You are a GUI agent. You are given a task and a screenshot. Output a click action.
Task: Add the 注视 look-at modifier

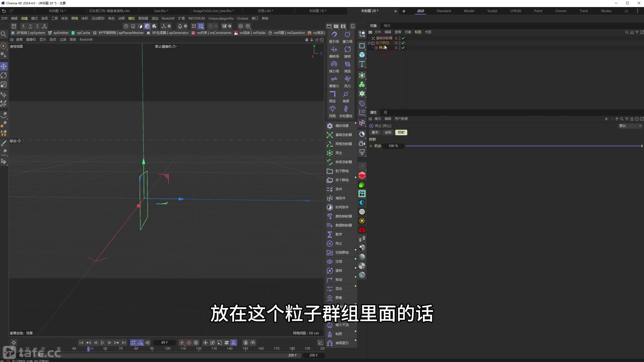tap(341, 261)
